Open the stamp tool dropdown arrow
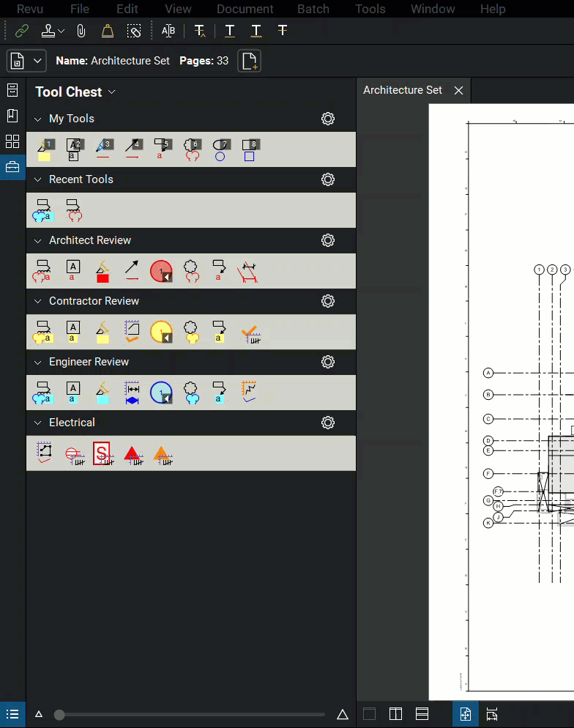574x728 pixels. (x=61, y=31)
